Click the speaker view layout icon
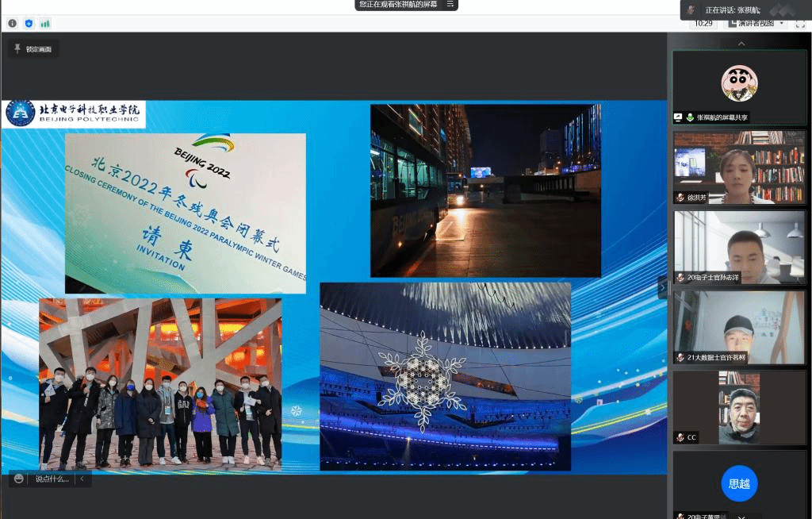This screenshot has width=812, height=519. [x=732, y=23]
